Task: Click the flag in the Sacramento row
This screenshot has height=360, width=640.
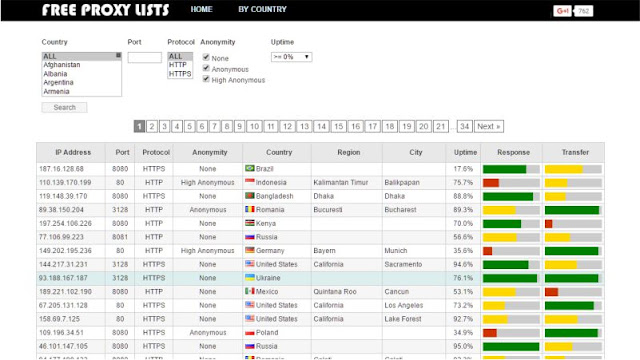Action: (x=249, y=264)
